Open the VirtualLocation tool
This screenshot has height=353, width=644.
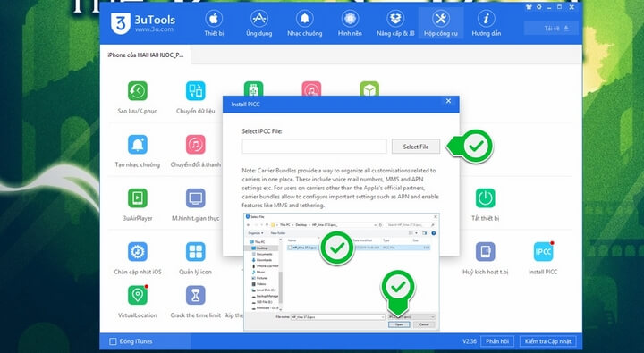tap(137, 302)
